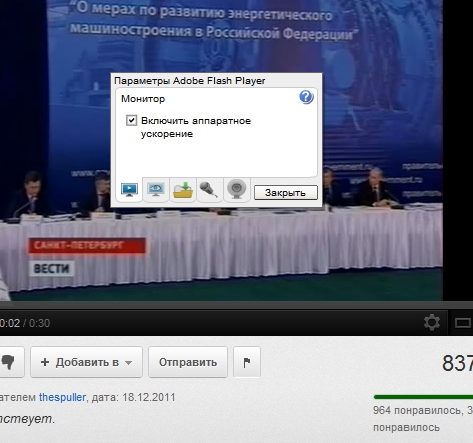Click the Закрыть button
Viewport: 473px width, 443px height.
point(286,193)
